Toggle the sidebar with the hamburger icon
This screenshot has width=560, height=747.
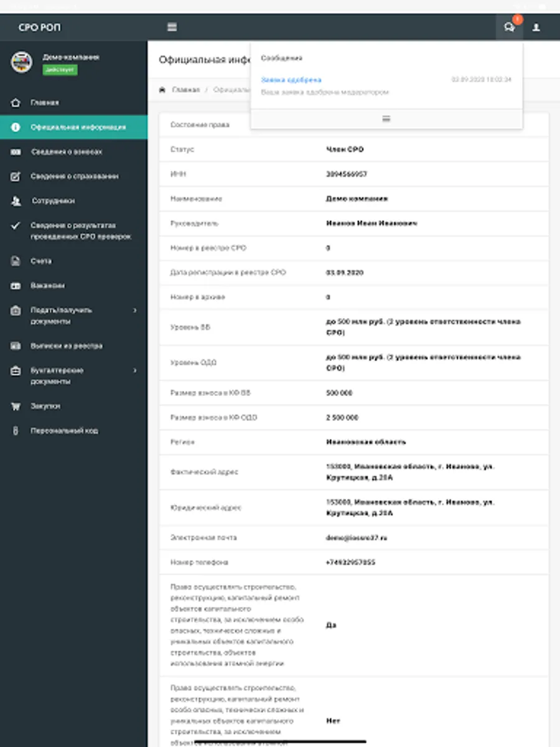click(172, 27)
